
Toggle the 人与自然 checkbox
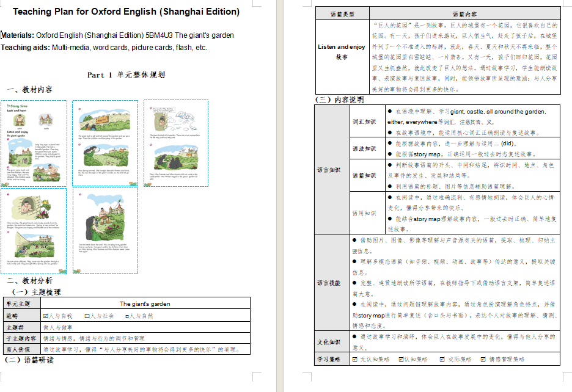click(x=127, y=316)
